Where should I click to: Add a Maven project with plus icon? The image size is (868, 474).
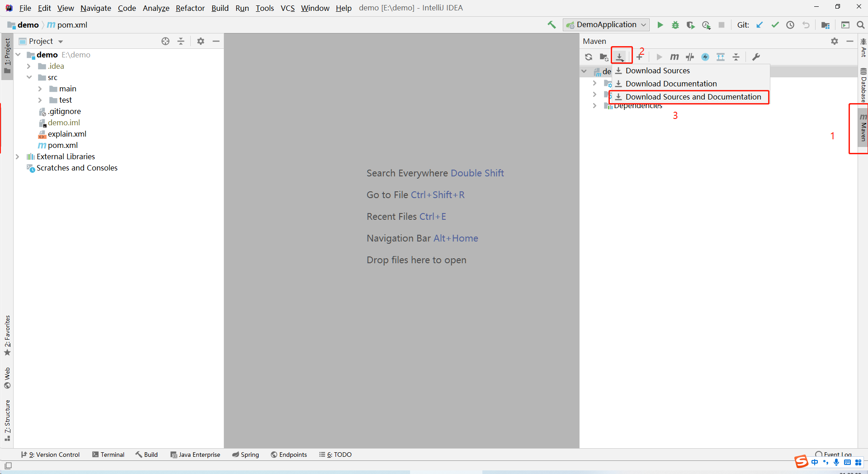click(x=640, y=57)
